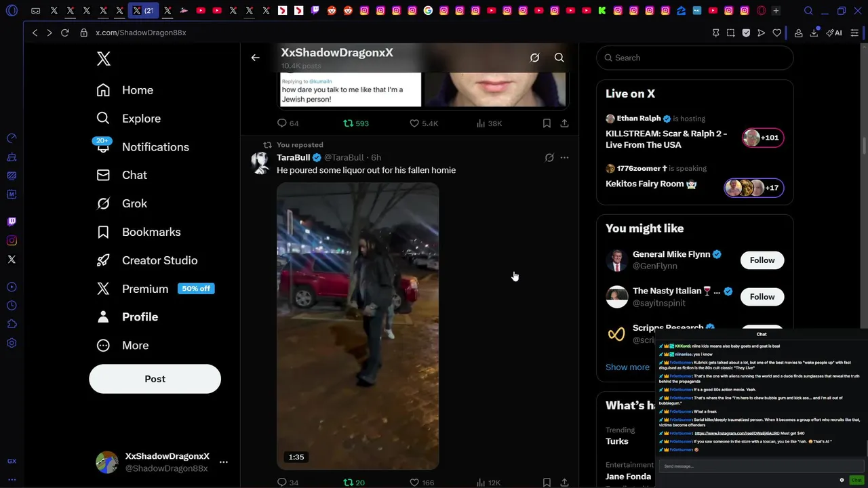Open Easy Setup at the toolbar's right end
The width and height of the screenshot is (868, 488).
point(856,33)
